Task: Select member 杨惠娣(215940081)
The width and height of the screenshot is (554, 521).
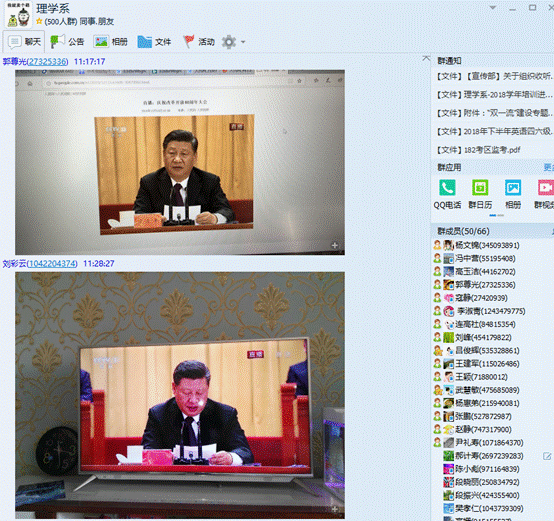Action: coord(487,403)
